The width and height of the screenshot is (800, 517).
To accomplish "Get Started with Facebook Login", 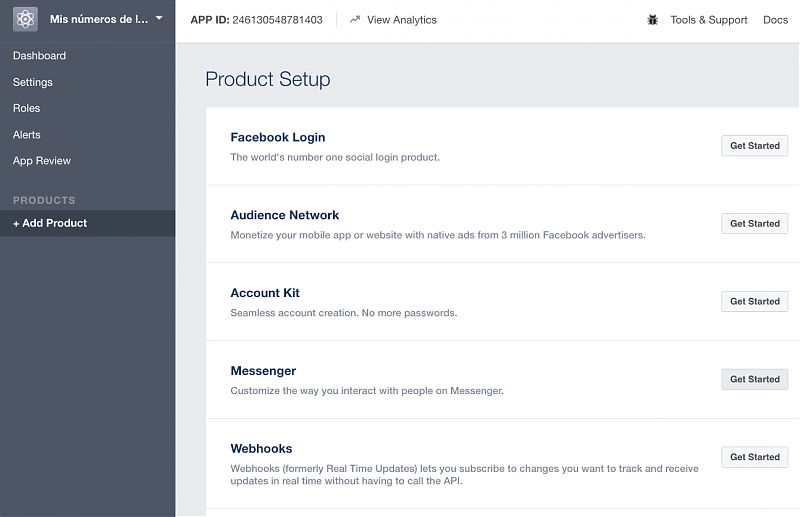I will (755, 146).
